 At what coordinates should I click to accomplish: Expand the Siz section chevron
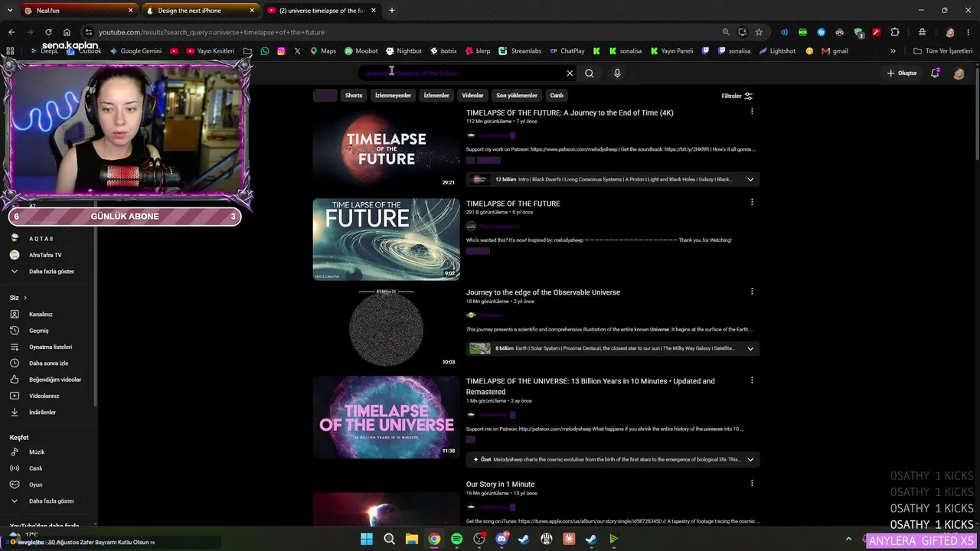coord(24,298)
